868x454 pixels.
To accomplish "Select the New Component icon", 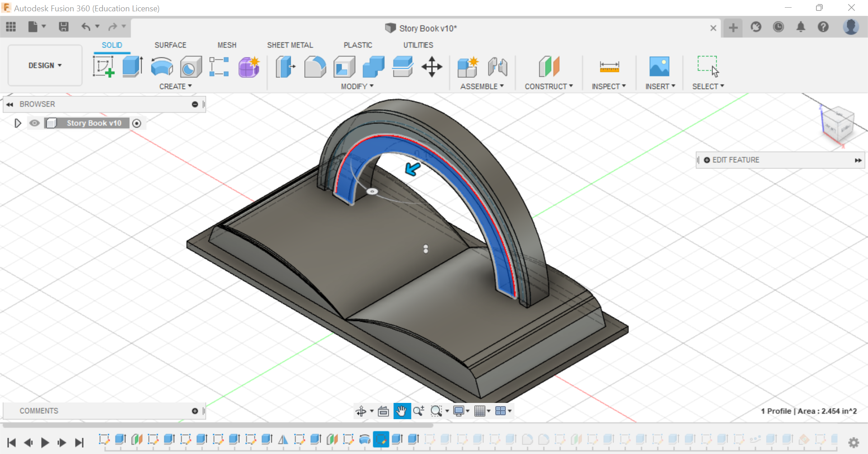I will point(468,66).
